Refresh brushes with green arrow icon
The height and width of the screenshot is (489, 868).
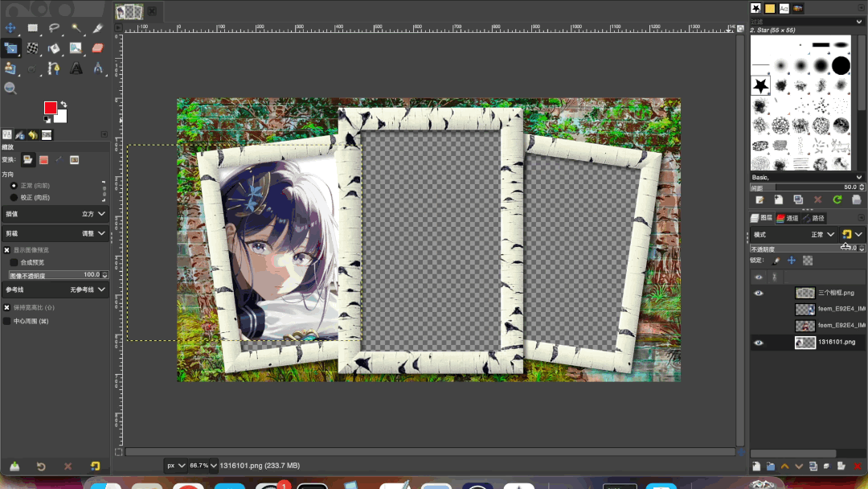[x=837, y=200]
